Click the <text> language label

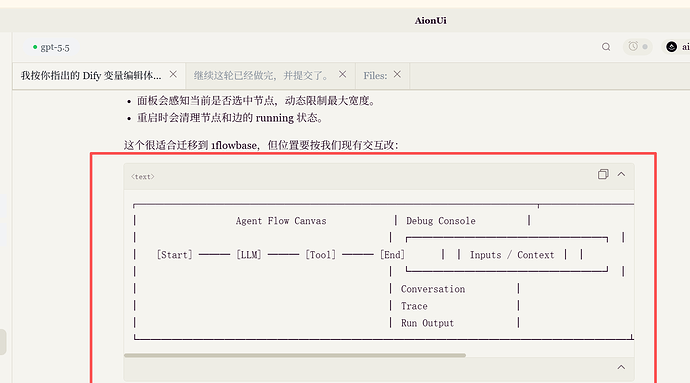point(143,177)
